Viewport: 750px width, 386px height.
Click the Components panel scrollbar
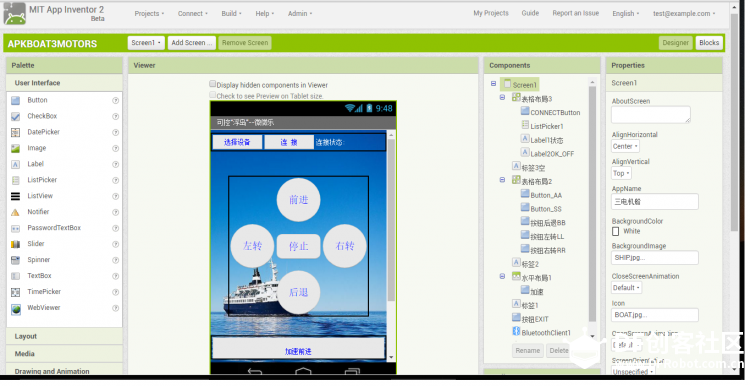[x=592, y=203]
